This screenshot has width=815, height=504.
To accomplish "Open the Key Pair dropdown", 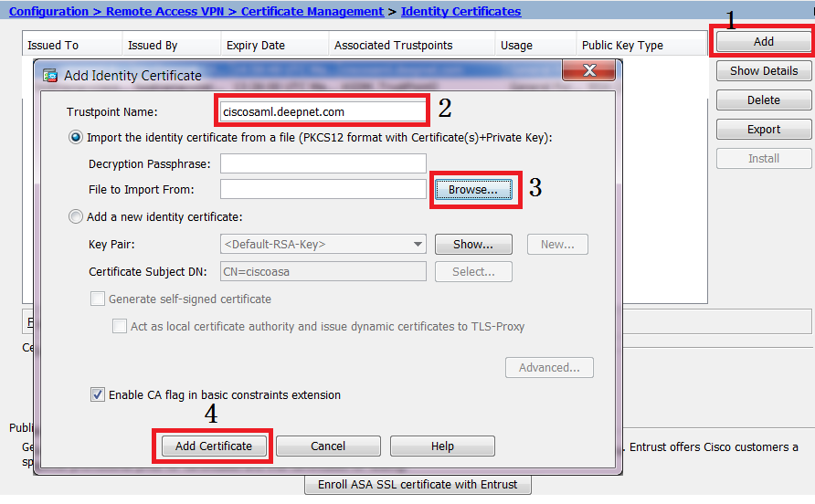I will (x=323, y=244).
